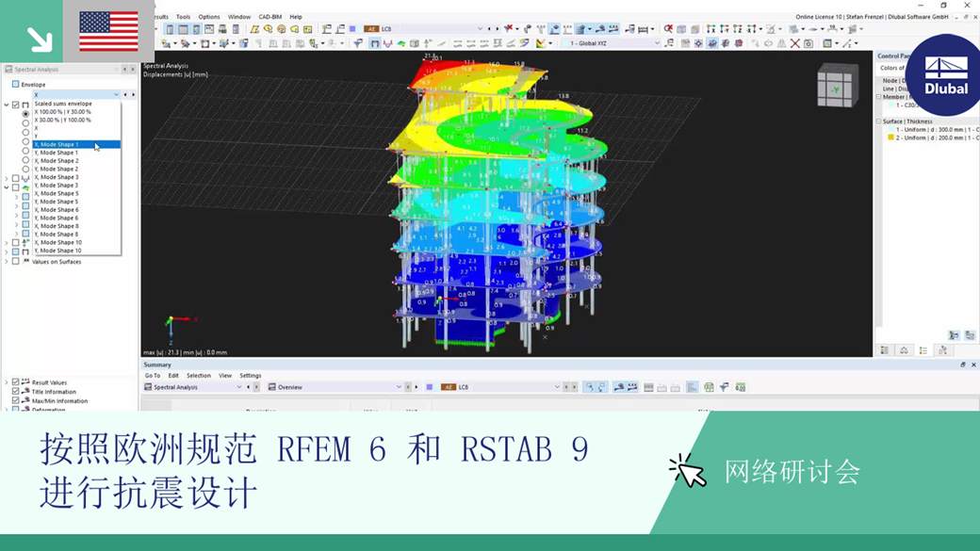Image resolution: width=980 pixels, height=551 pixels.
Task: Select the filled radio button in navigator
Action: pyautogui.click(x=25, y=114)
